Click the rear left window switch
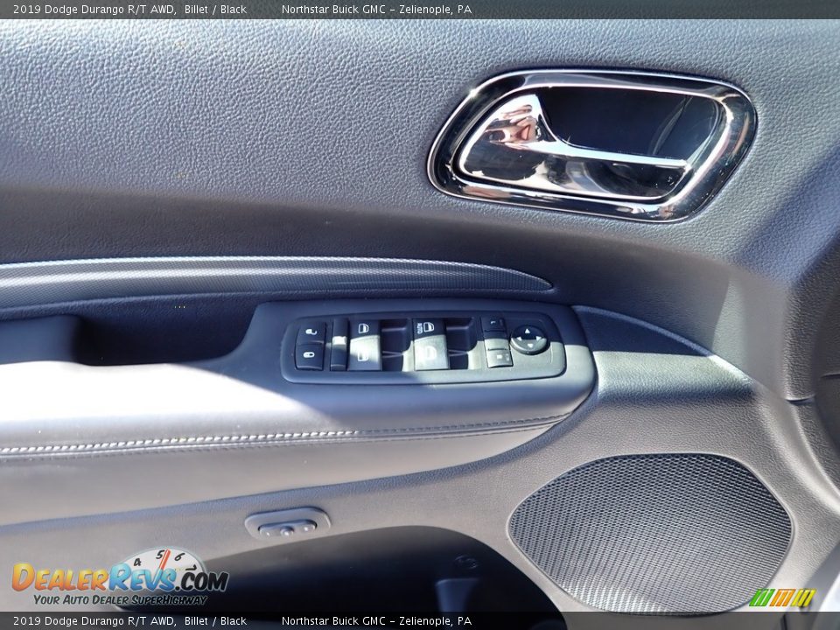The image size is (840, 630). click(365, 353)
